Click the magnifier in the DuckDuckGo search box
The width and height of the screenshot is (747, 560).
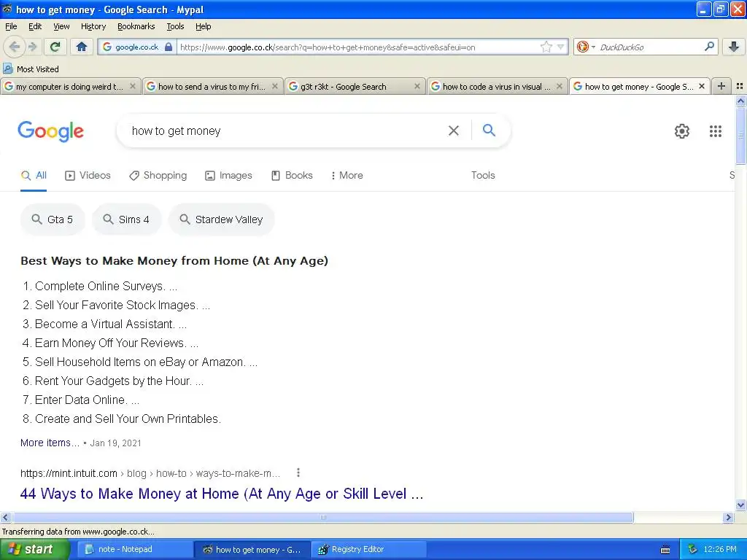(709, 47)
